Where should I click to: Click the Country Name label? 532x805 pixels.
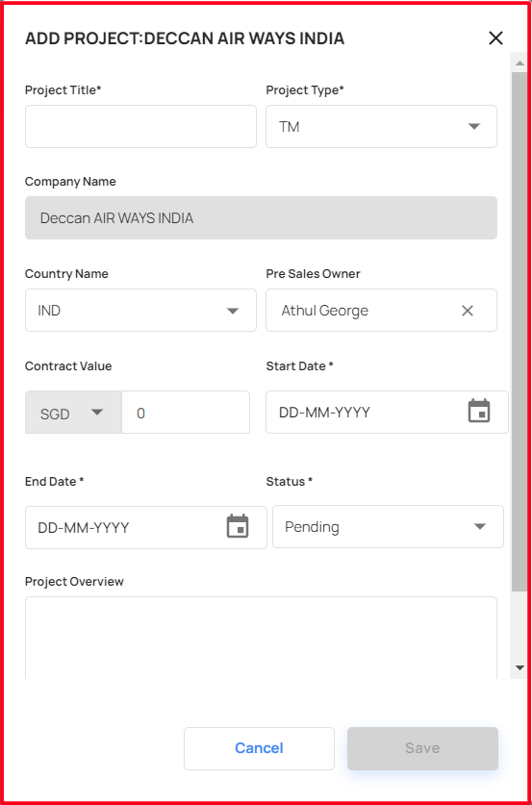click(66, 274)
